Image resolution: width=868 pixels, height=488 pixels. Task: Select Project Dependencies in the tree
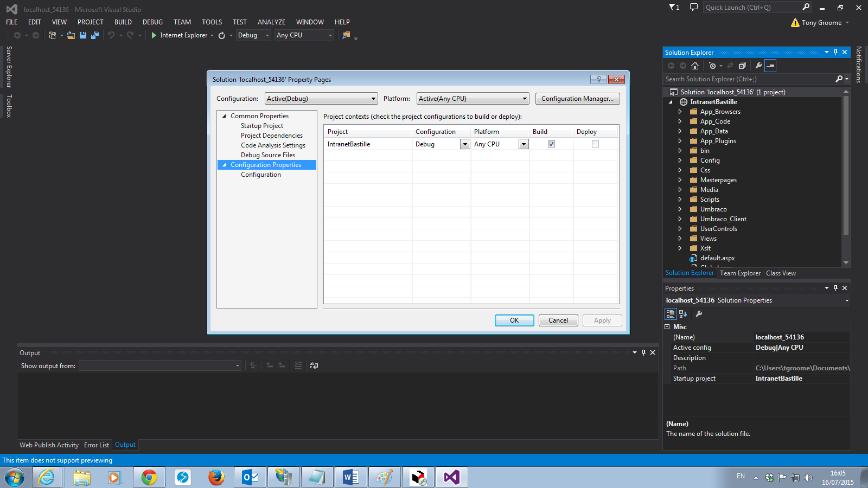pyautogui.click(x=272, y=136)
